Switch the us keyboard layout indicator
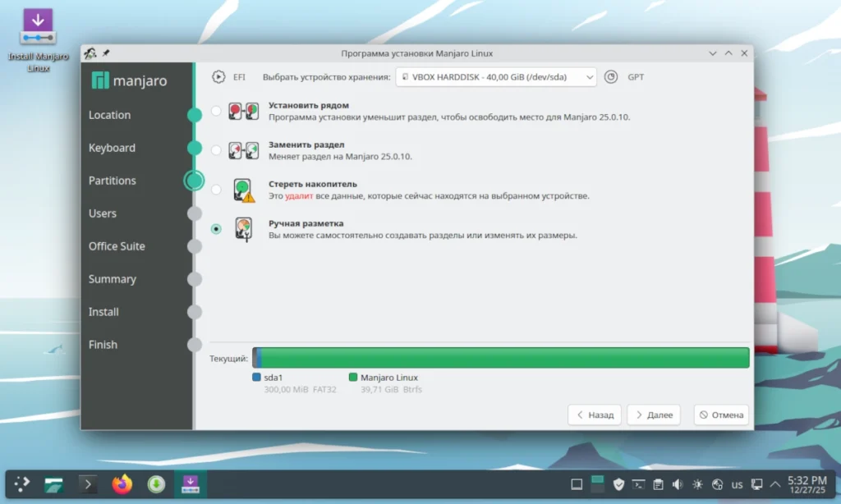 [737, 484]
